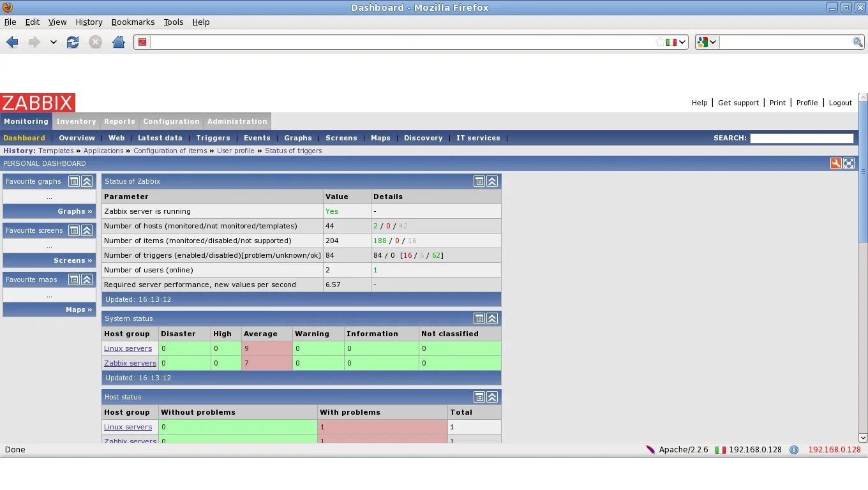Click the Graphs » link in favourites

[x=75, y=211]
